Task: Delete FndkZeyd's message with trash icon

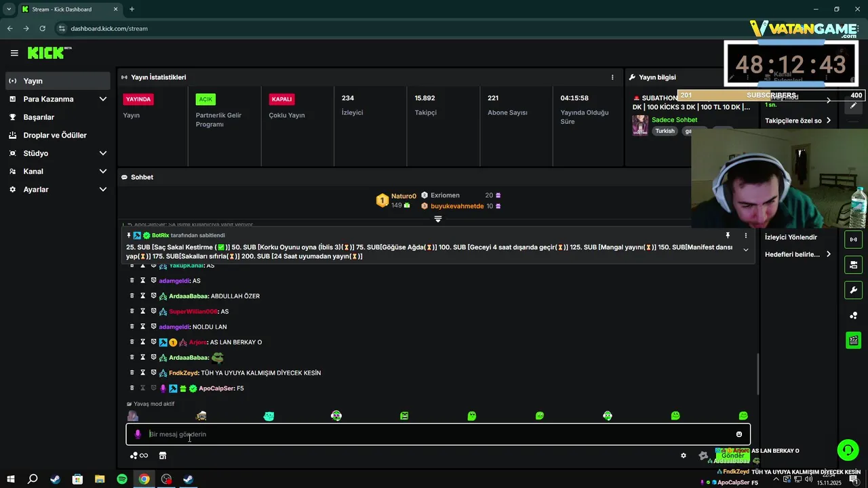Action: [132, 373]
